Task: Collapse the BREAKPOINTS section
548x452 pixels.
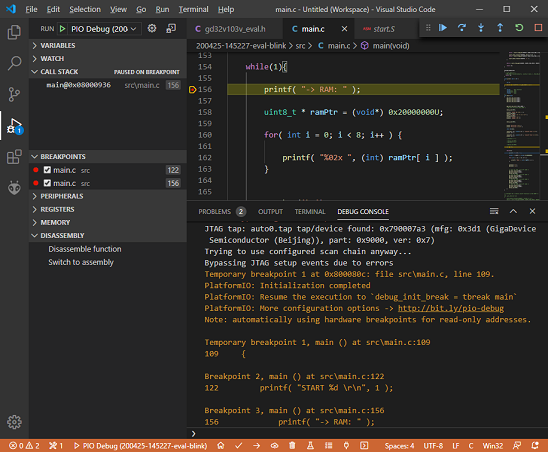Action: pyautogui.click(x=108, y=157)
